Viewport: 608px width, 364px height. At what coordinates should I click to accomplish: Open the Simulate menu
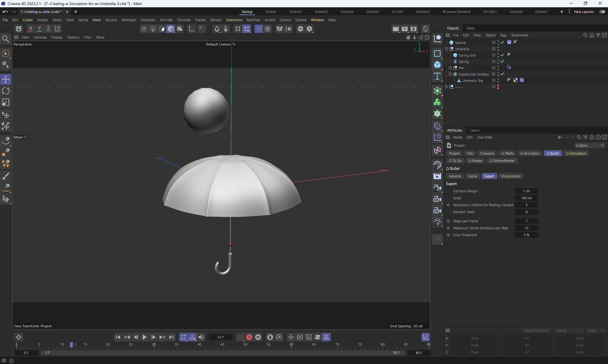click(x=184, y=20)
